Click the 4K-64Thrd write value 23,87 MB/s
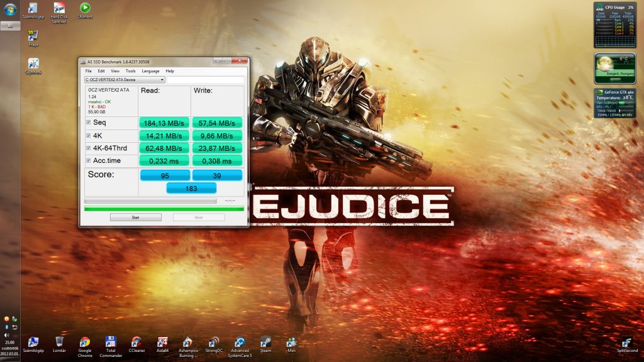This screenshot has height=362, width=644. (x=217, y=148)
